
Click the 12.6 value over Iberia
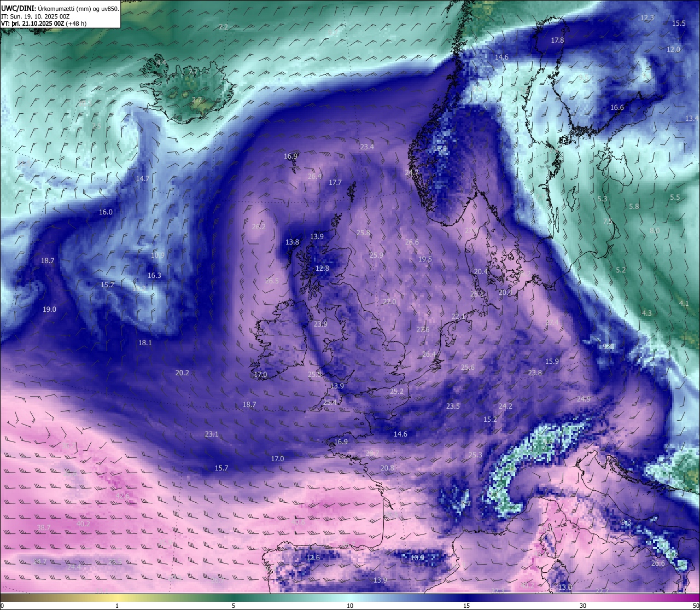(313, 558)
